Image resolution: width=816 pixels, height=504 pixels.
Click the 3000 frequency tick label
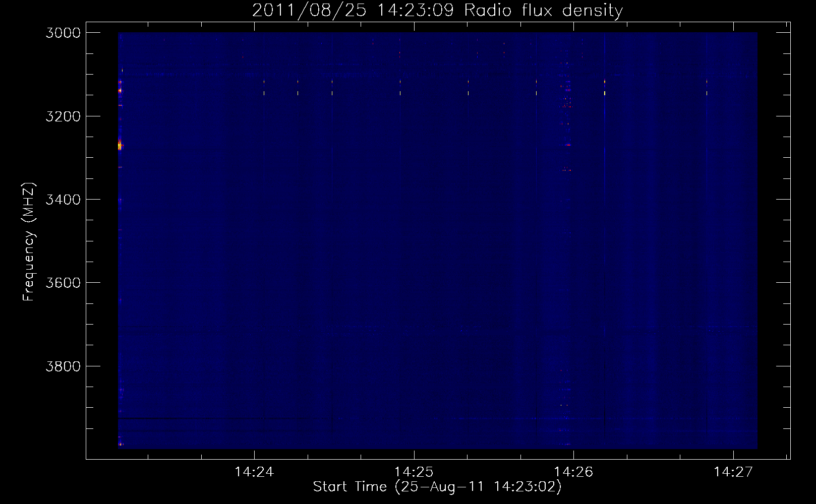[63, 33]
